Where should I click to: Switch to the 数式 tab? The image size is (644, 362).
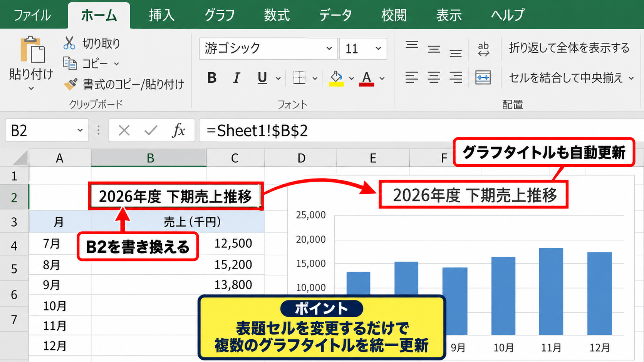click(x=277, y=15)
